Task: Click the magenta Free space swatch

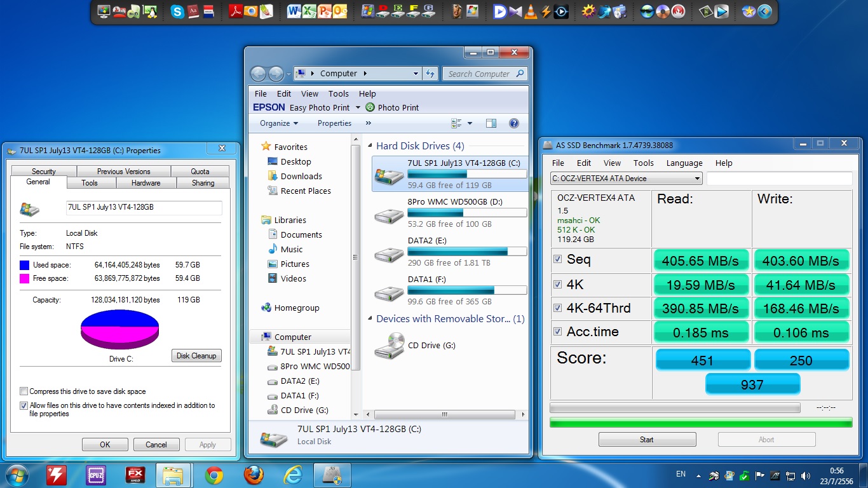Action: coord(25,278)
